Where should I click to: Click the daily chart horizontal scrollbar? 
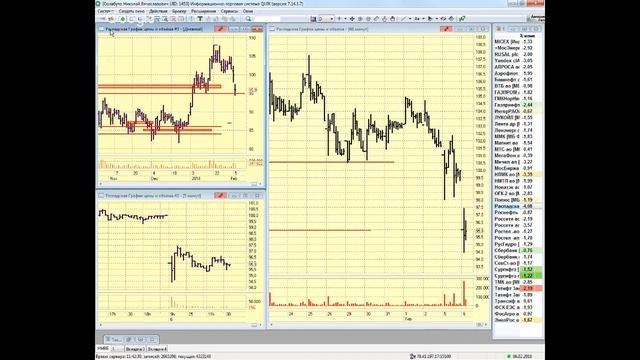(180, 184)
